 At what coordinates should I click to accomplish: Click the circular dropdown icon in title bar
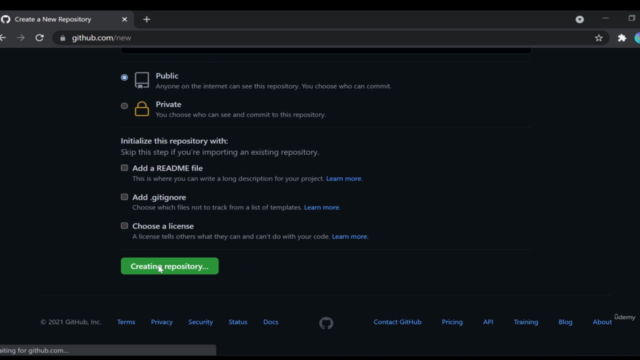coord(580,19)
